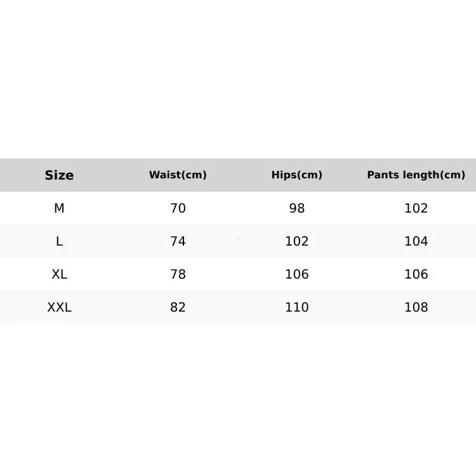Screen dimensions: 476x476
Task: Select the XL size row label
Action: (x=59, y=274)
